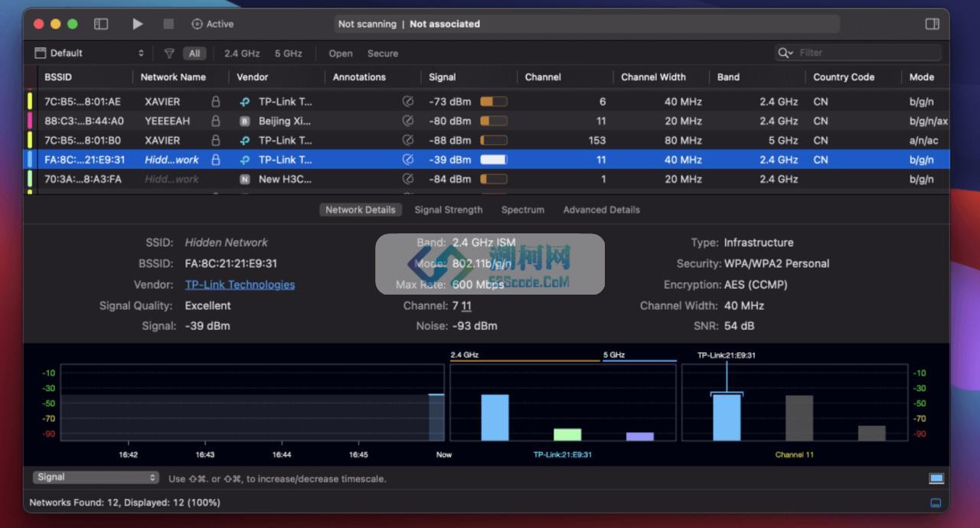Click annotation icon in -84 dBm row
This screenshot has width=980, height=528.
(408, 179)
